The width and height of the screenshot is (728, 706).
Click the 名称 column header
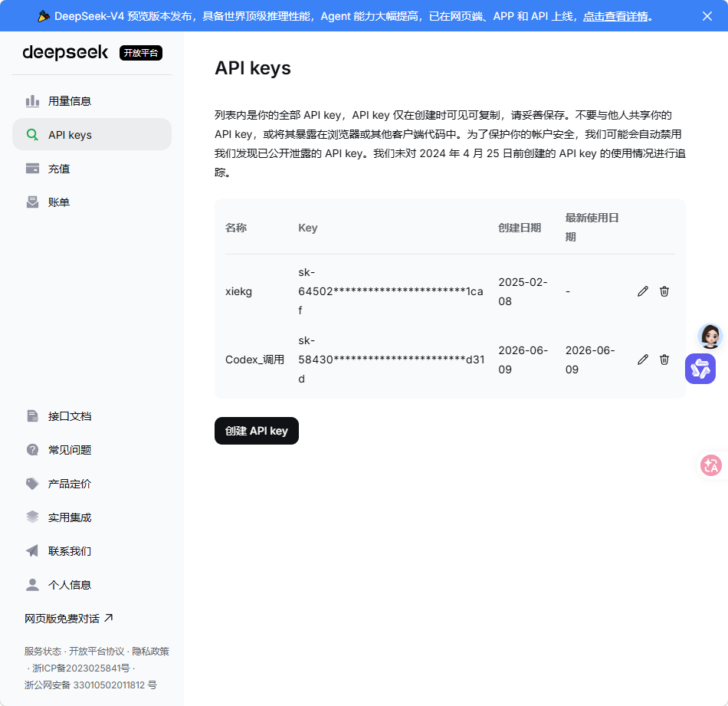pyautogui.click(x=236, y=228)
